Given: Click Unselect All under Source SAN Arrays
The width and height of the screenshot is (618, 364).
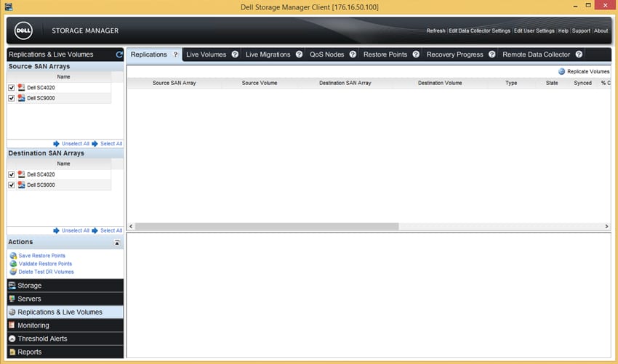Looking at the screenshot, I should [76, 144].
